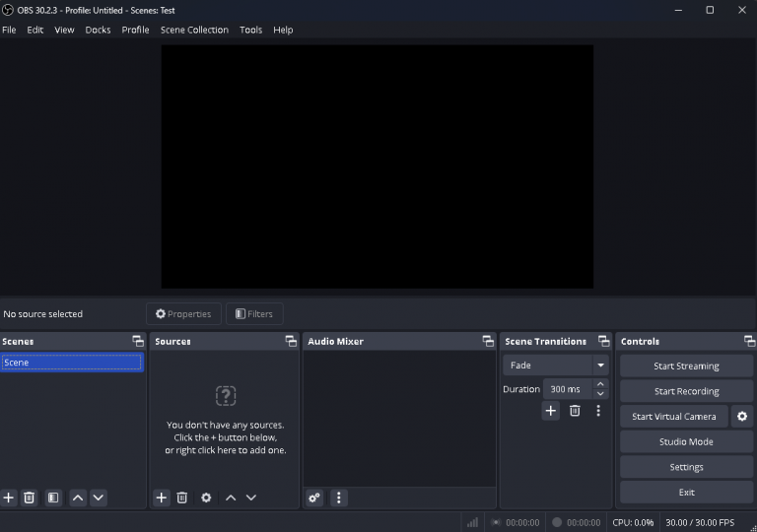Float the Audio Mixer dock icon
757x532 pixels.
488,341
